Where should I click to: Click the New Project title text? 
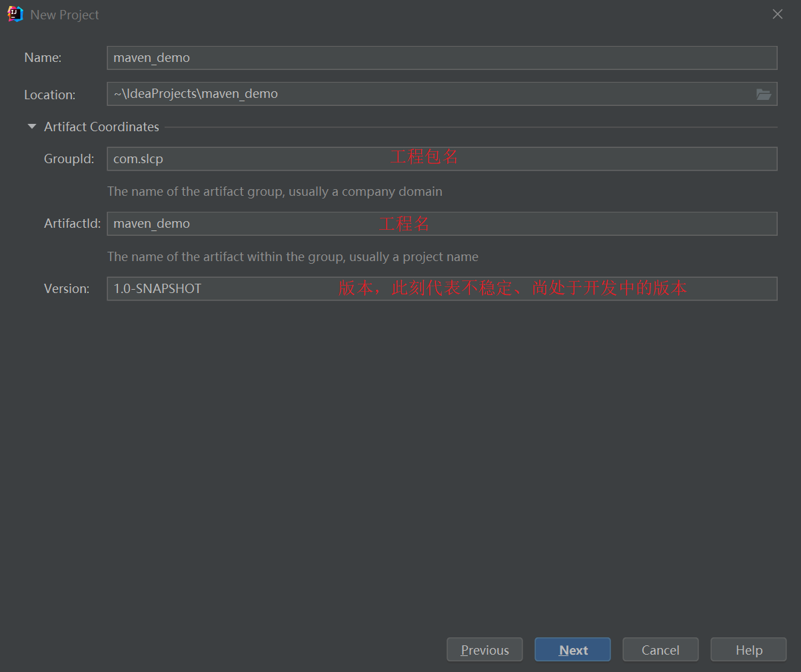click(65, 15)
